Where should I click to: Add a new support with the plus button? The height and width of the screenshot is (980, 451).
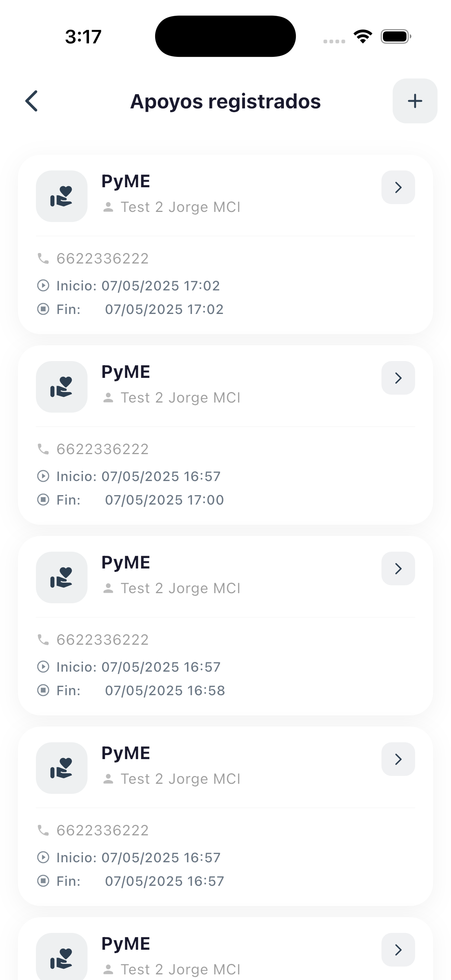pyautogui.click(x=415, y=101)
